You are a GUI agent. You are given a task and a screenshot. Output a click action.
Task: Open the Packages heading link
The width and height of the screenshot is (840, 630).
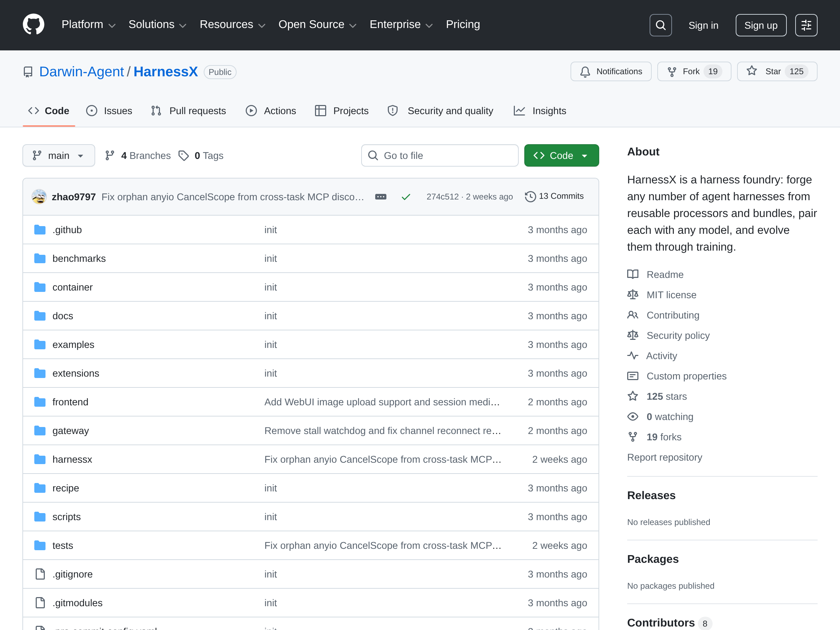click(653, 559)
